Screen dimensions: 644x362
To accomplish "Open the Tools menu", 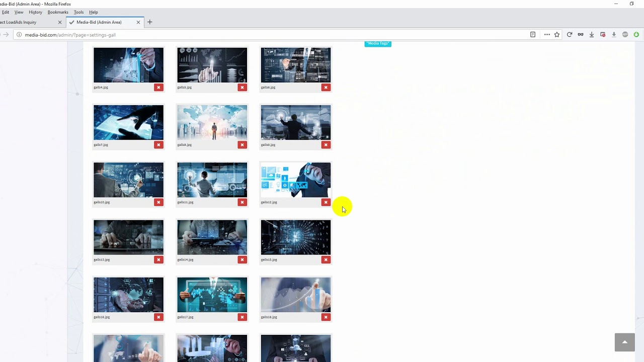I will [78, 12].
